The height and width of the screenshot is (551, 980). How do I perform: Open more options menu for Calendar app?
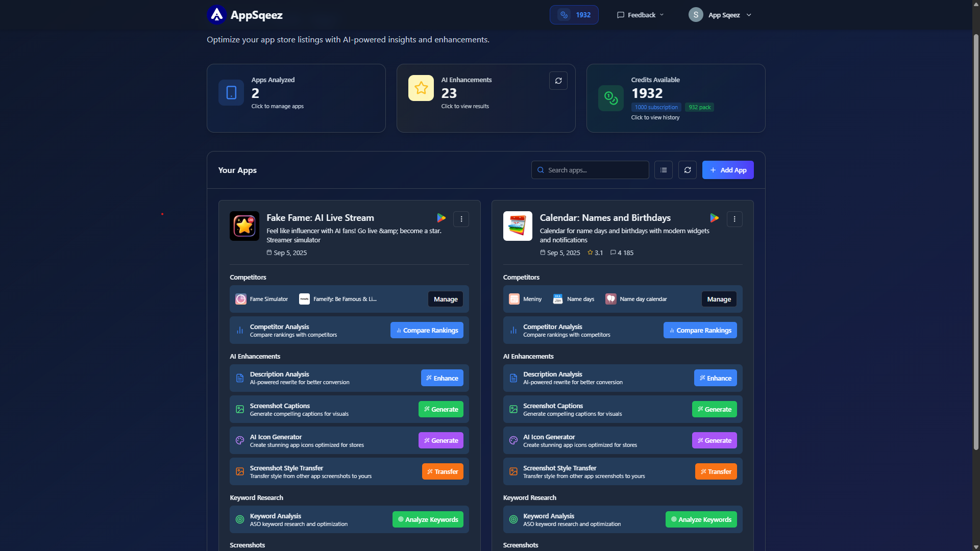tap(734, 219)
